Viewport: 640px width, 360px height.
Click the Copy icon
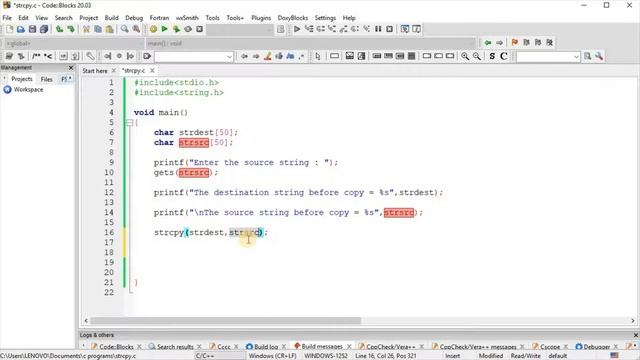pyautogui.click(x=98, y=29)
